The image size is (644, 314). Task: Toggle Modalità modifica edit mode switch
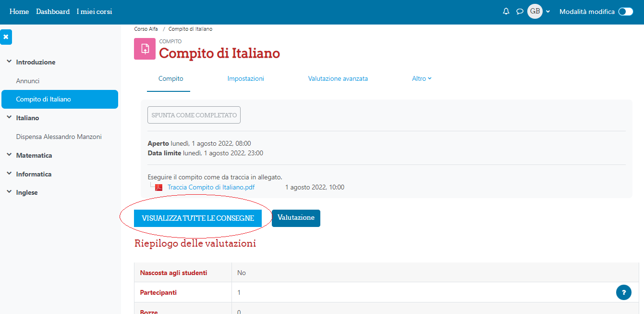pyautogui.click(x=625, y=12)
